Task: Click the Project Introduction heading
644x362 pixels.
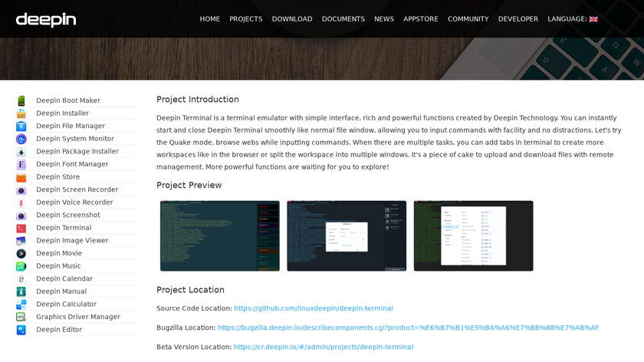Action: [198, 100]
